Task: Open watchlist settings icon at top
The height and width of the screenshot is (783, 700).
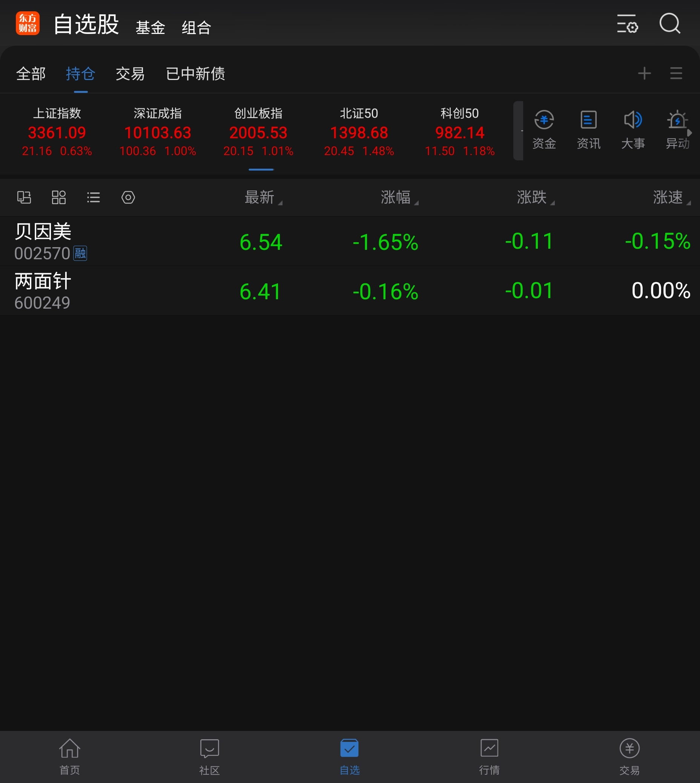Action: (x=627, y=23)
